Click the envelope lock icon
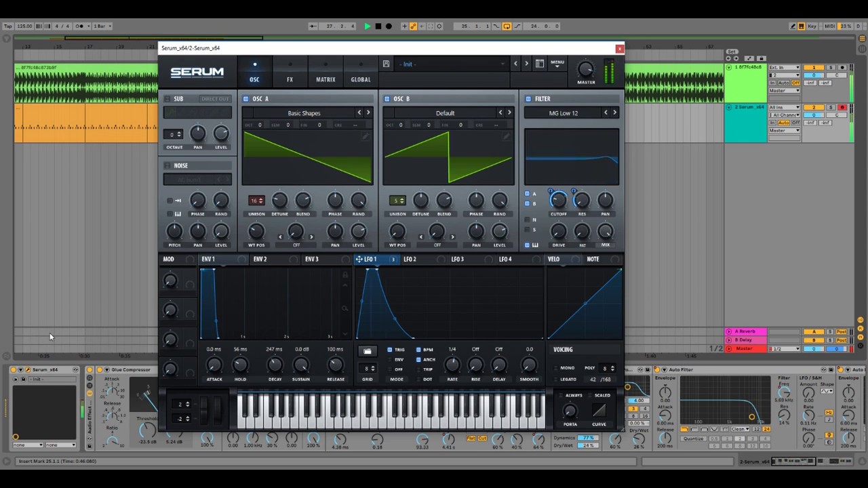This screenshot has height=488, width=868. click(x=345, y=274)
